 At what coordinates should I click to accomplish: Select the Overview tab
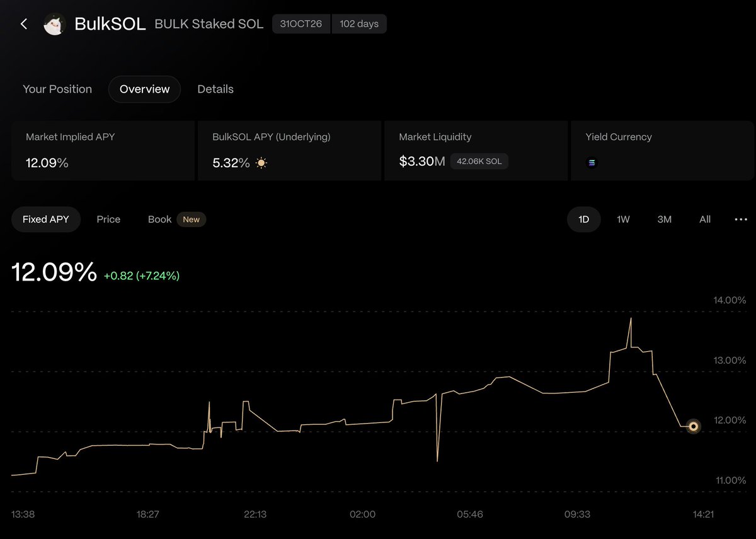tap(144, 90)
